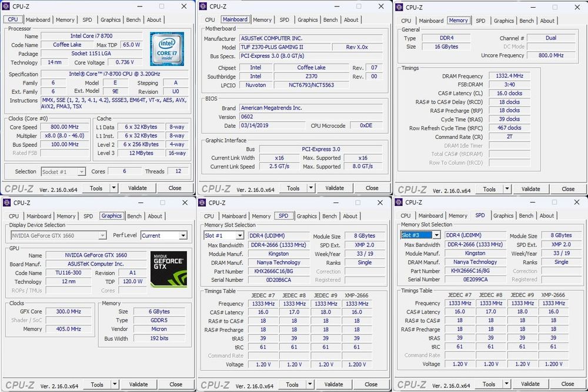This screenshot has height=392, width=588.
Task: Click the CPU-Z app icon in the Graphics window title bar
Action: pos(6,202)
